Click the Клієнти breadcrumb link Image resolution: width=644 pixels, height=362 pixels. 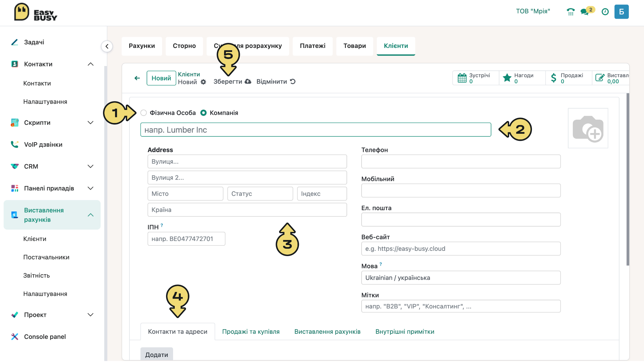189,74
